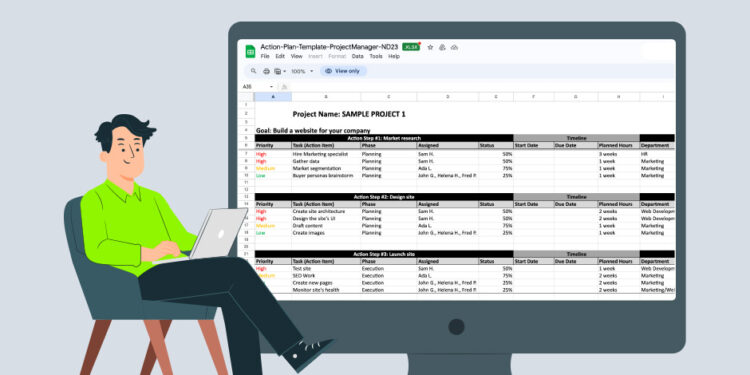Click the move-to-folder icon beside the star

point(442,47)
